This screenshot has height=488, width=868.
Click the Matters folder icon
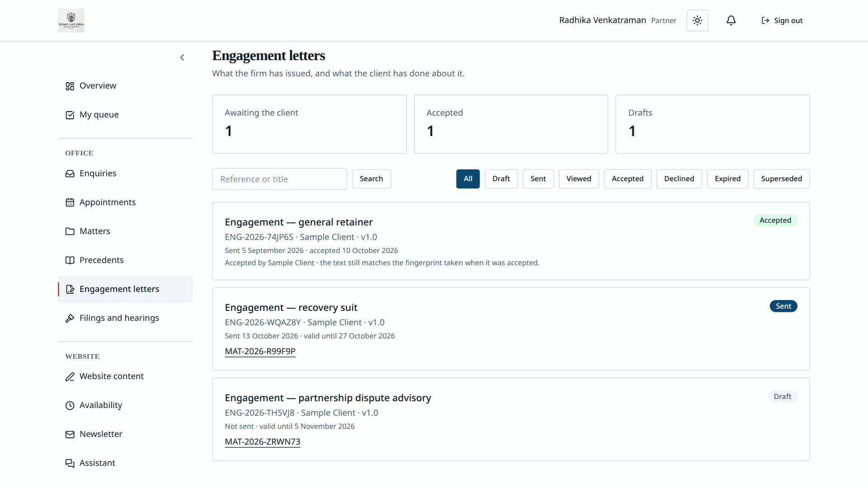70,231
